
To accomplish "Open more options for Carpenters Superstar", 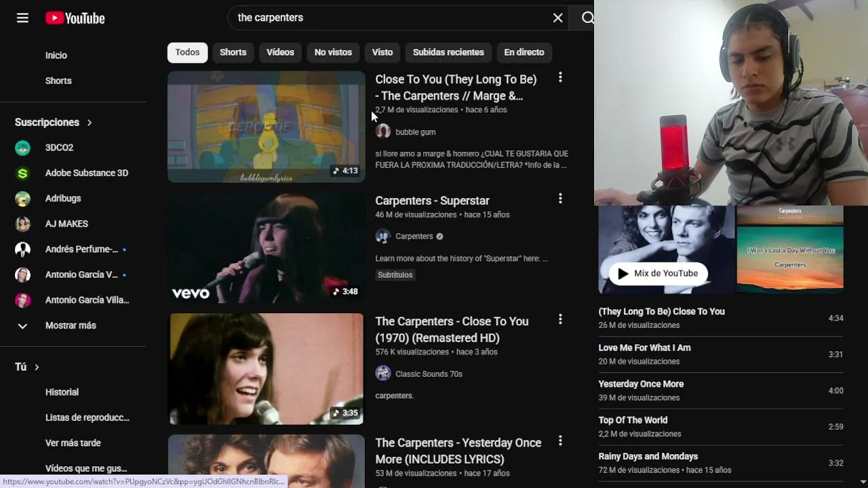I will 560,199.
